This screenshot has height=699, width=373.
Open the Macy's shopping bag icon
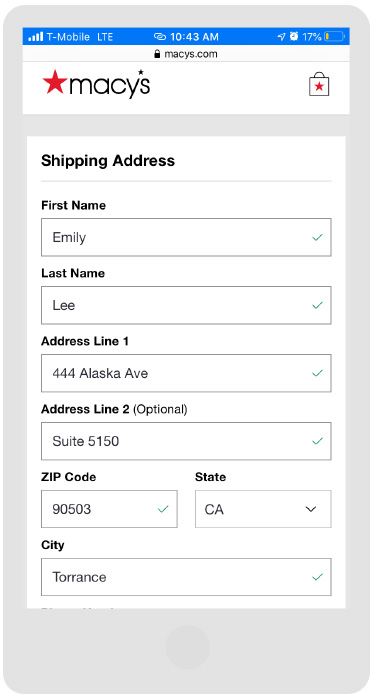click(x=319, y=84)
